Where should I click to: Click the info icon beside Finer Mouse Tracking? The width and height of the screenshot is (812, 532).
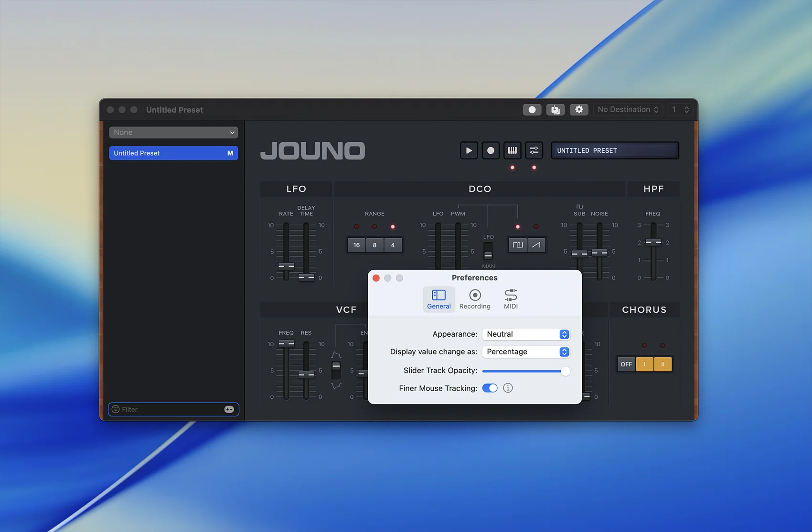point(508,388)
